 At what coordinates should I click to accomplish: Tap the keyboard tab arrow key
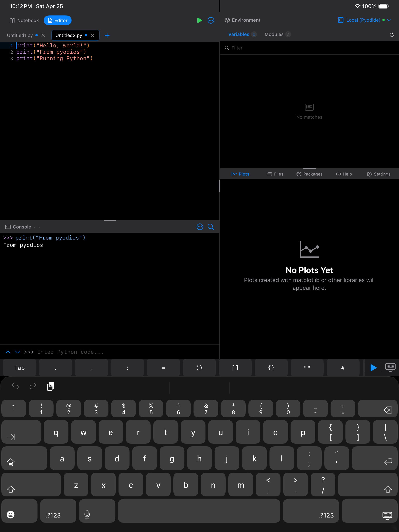21,432
